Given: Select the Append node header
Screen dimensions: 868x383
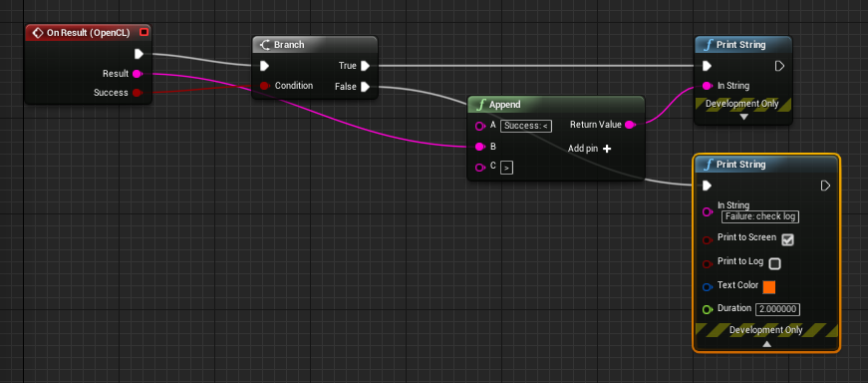Looking at the screenshot, I should pos(556,104).
